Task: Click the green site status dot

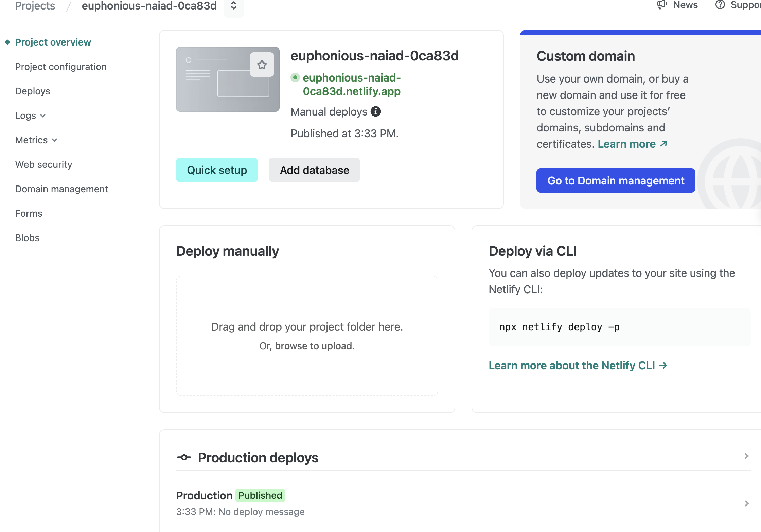Action: [295, 78]
